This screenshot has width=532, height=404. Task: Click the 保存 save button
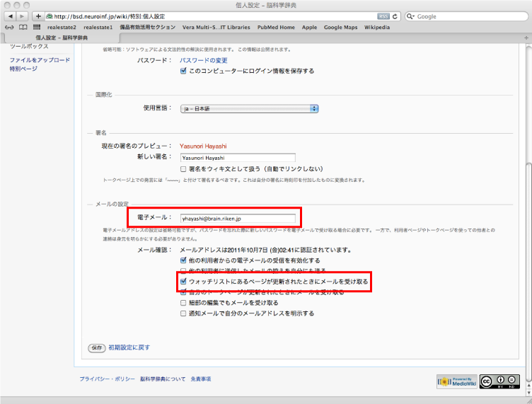point(96,347)
